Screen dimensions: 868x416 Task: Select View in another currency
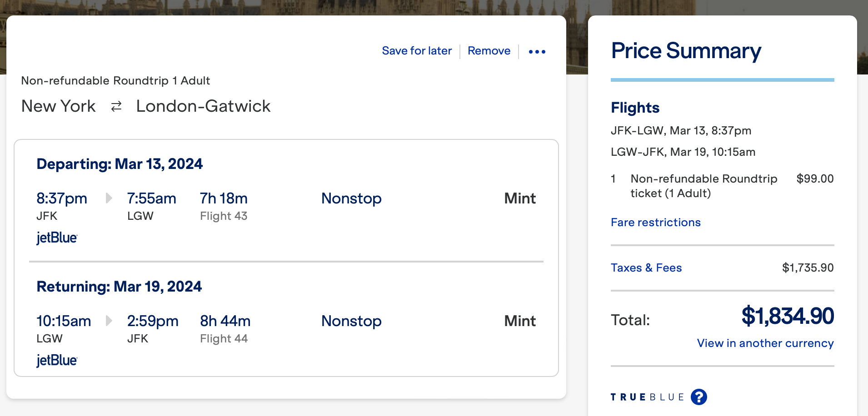(x=765, y=343)
